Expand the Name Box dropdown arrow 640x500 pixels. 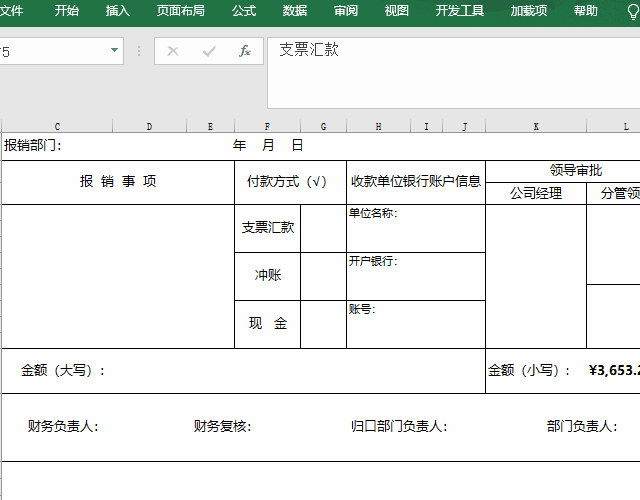114,50
